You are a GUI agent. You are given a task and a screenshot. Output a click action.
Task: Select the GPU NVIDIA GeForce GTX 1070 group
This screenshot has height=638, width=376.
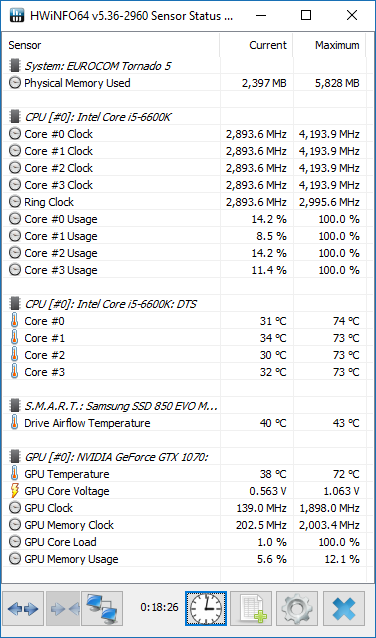click(x=184, y=457)
